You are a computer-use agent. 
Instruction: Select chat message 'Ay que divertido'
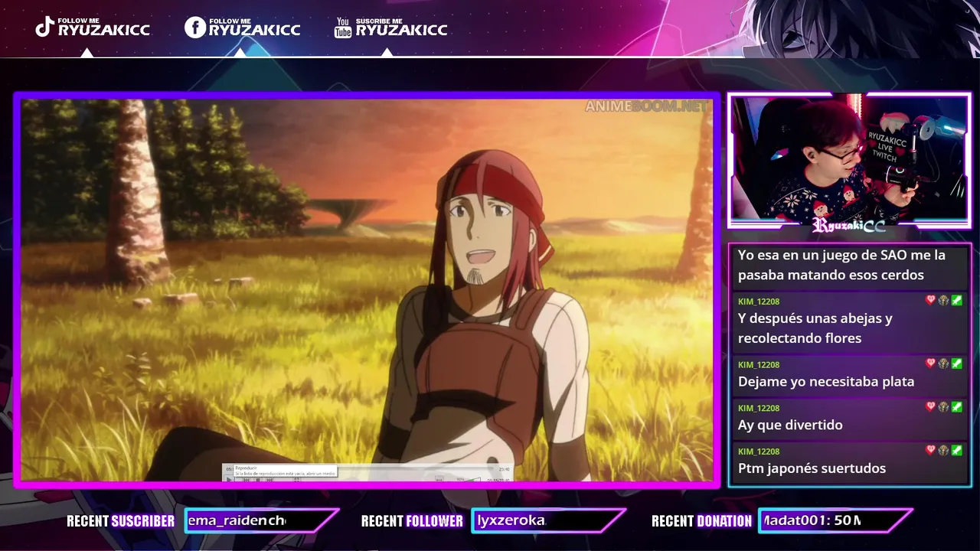[x=850, y=419]
